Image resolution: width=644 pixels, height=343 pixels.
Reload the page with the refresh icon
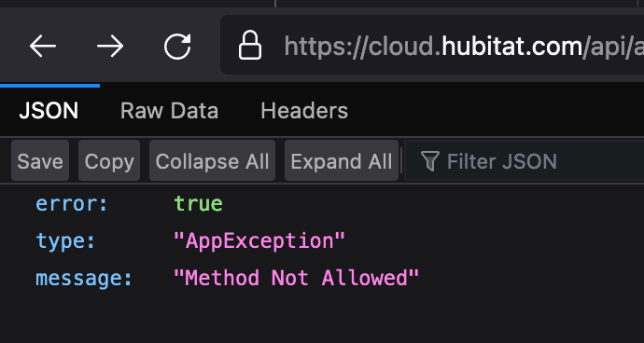177,46
